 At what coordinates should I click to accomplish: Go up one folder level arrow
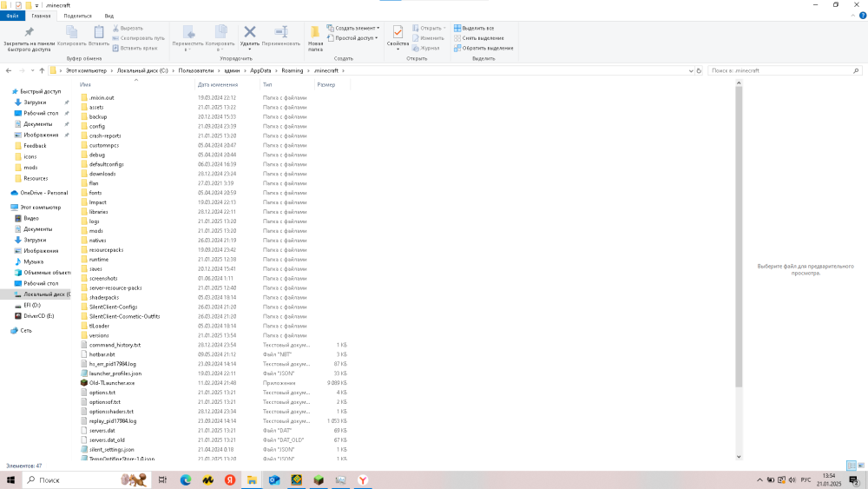42,71
